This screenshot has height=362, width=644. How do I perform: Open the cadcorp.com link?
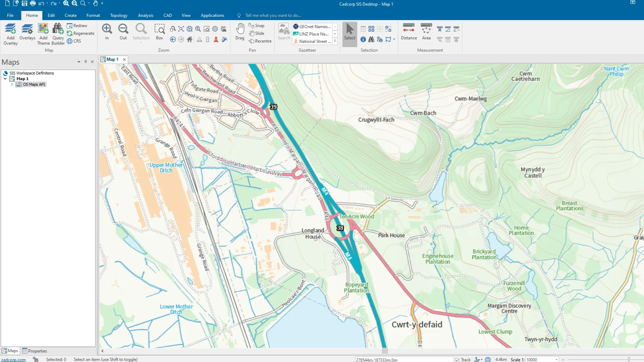(x=13, y=360)
